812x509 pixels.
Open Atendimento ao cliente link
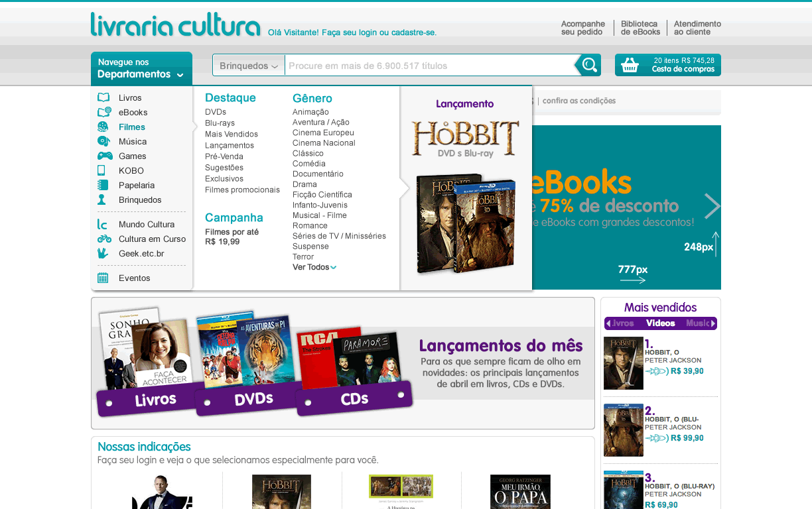click(x=697, y=28)
